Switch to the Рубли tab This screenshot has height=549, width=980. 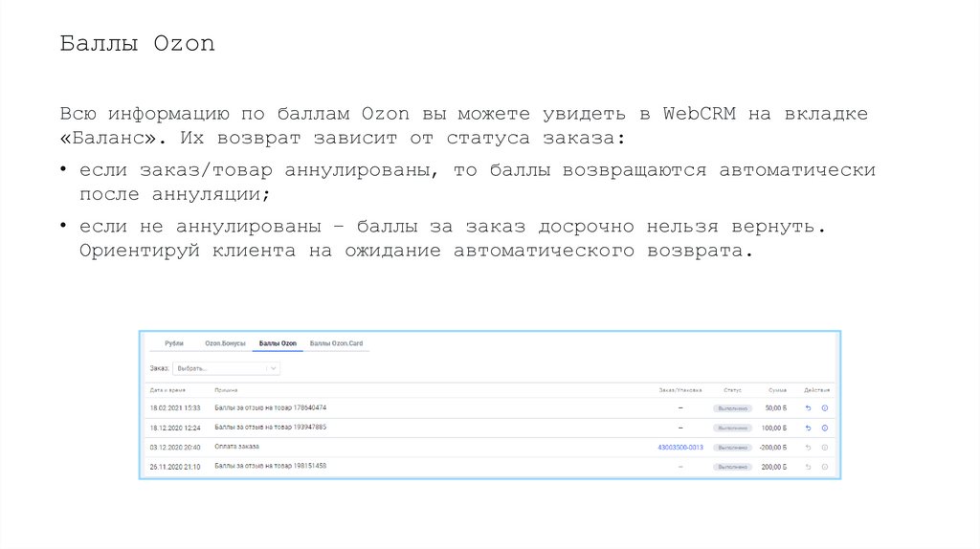pos(174,343)
